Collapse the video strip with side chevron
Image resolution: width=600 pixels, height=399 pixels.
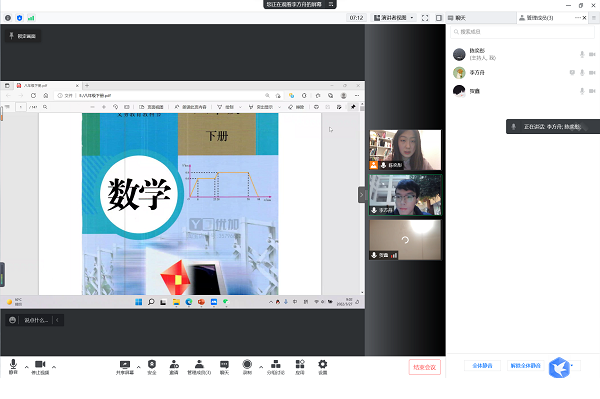[x=362, y=195]
